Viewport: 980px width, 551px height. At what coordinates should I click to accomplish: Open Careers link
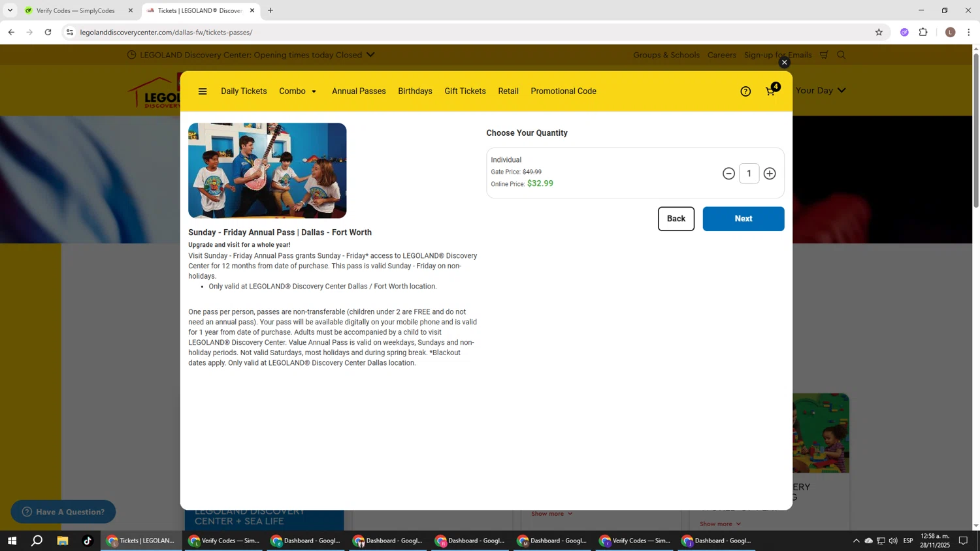pyautogui.click(x=722, y=55)
